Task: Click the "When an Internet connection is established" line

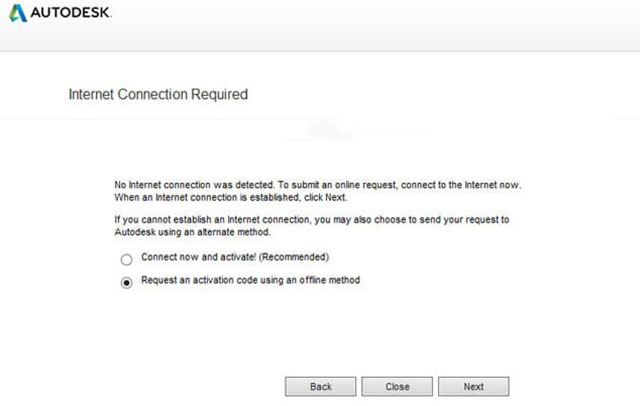Action: [x=230, y=197]
